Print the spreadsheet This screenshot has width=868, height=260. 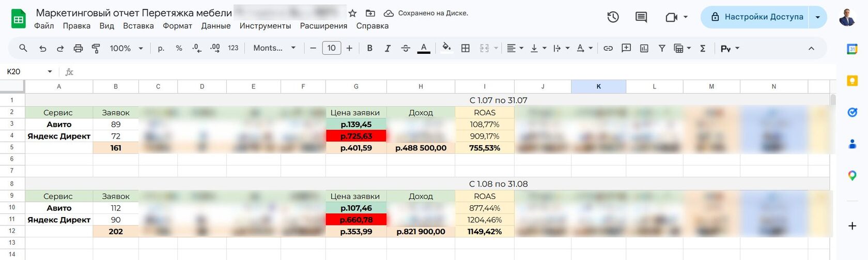(78, 48)
